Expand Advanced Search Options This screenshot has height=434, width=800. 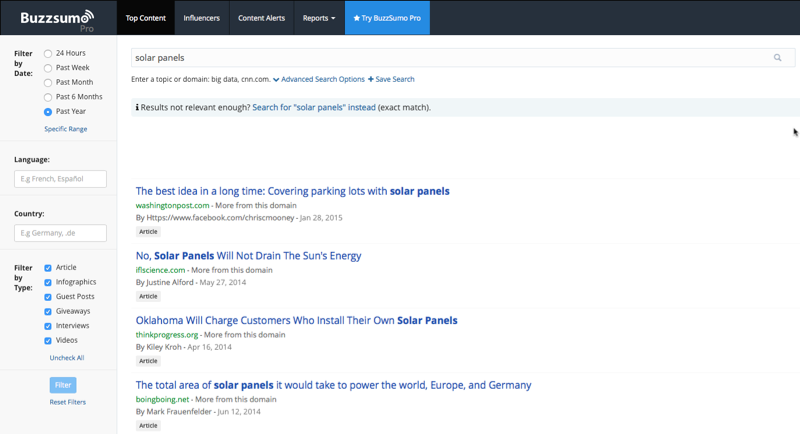pyautogui.click(x=319, y=79)
